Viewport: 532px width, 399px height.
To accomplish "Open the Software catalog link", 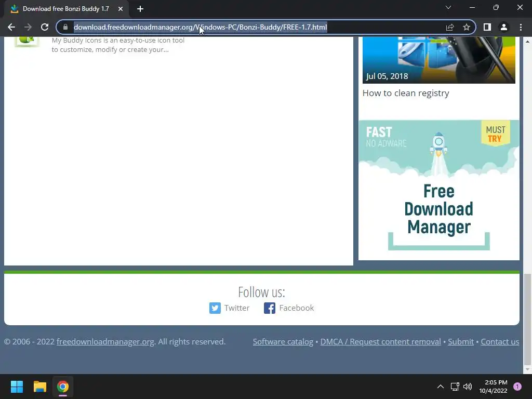I will 283,342.
